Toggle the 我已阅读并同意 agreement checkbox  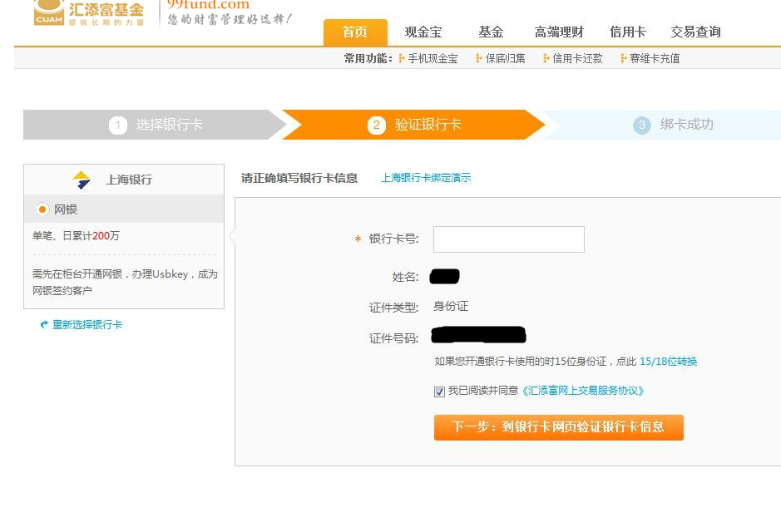(x=439, y=392)
